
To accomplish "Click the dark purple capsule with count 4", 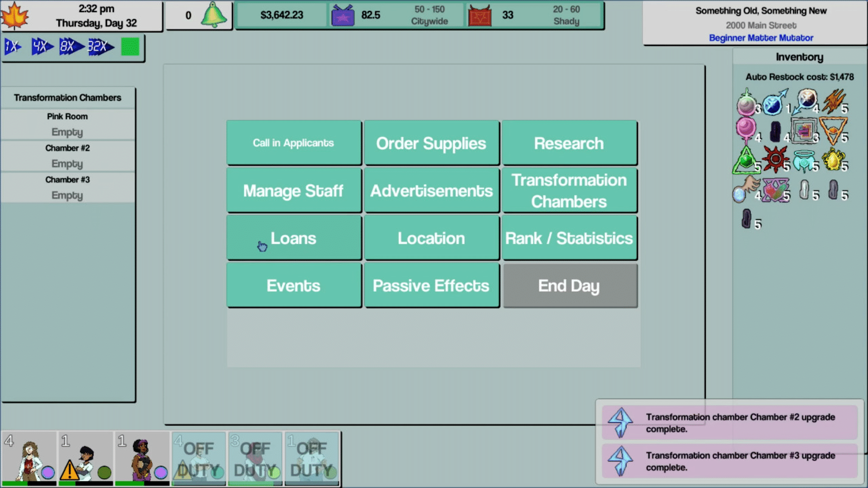I will (x=776, y=132).
